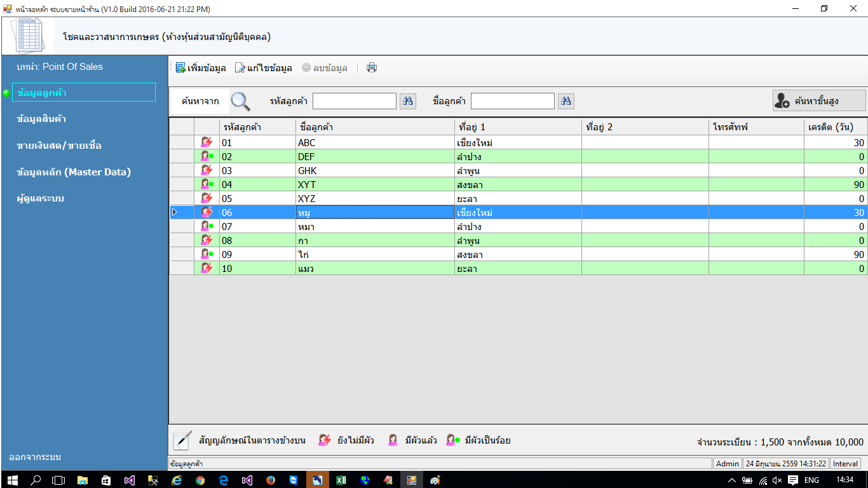This screenshot has width=868, height=488.
Task: Open the advanced search (ค้นหาขั้นสูง) button
Action: [x=819, y=101]
